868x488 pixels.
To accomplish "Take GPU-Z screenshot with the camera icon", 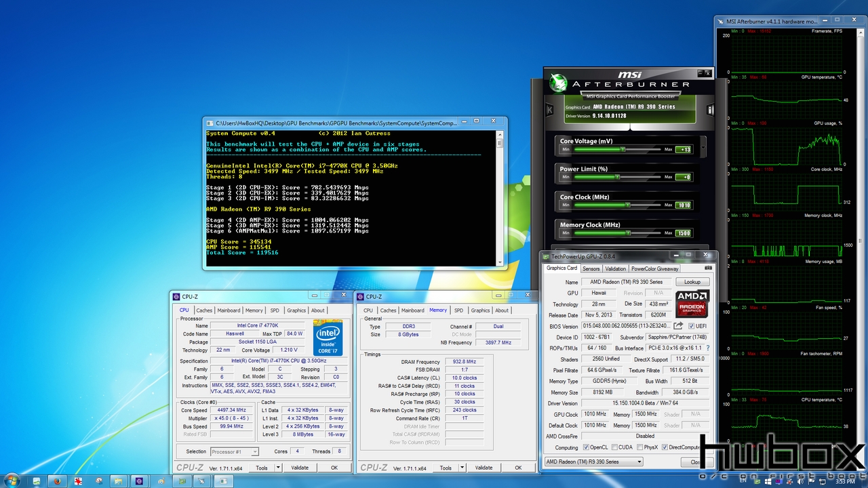I will (708, 268).
